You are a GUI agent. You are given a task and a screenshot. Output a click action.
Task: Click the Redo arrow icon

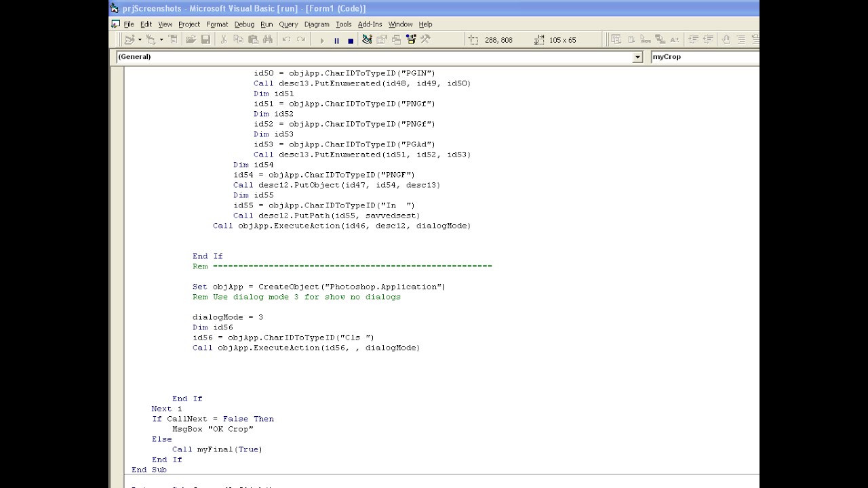pos(301,40)
